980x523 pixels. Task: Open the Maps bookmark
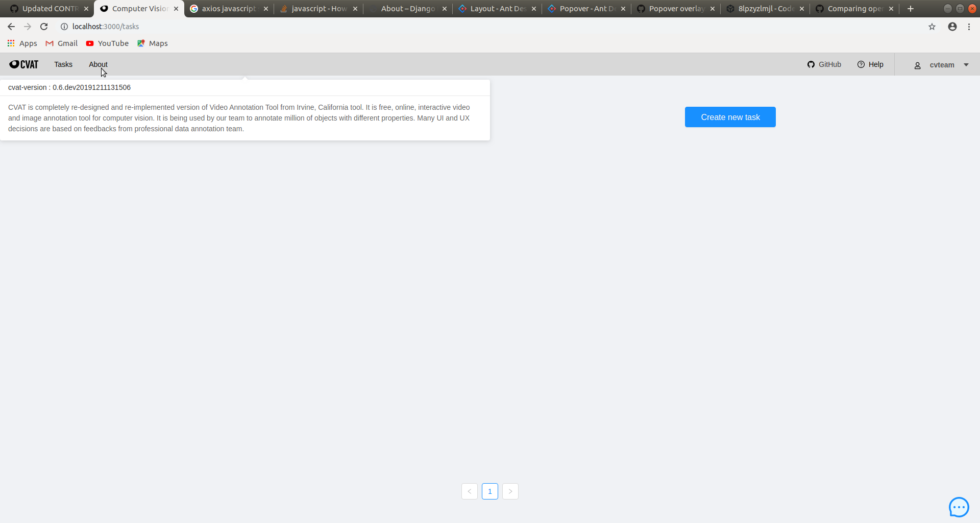153,43
